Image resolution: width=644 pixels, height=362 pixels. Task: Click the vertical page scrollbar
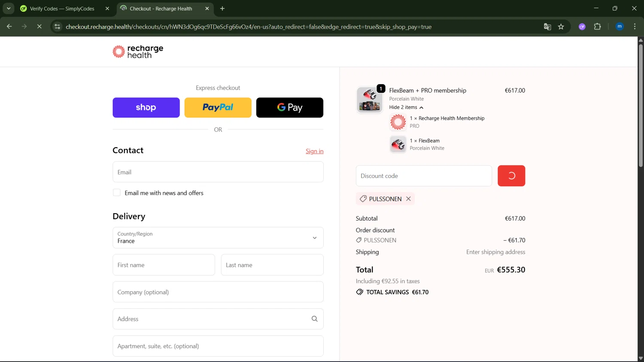[x=641, y=105]
